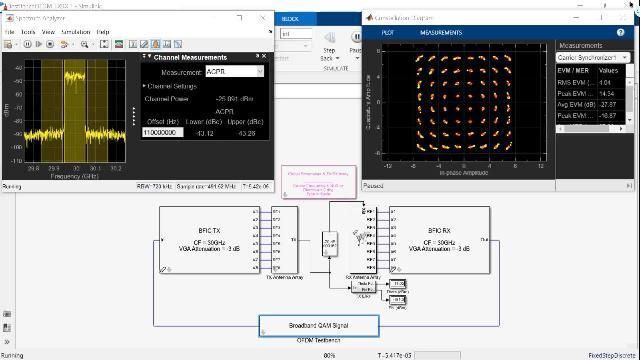640x360 pixels.
Task: Switch to the BLOCK ribbon tab in Simulink
Action: point(290,19)
